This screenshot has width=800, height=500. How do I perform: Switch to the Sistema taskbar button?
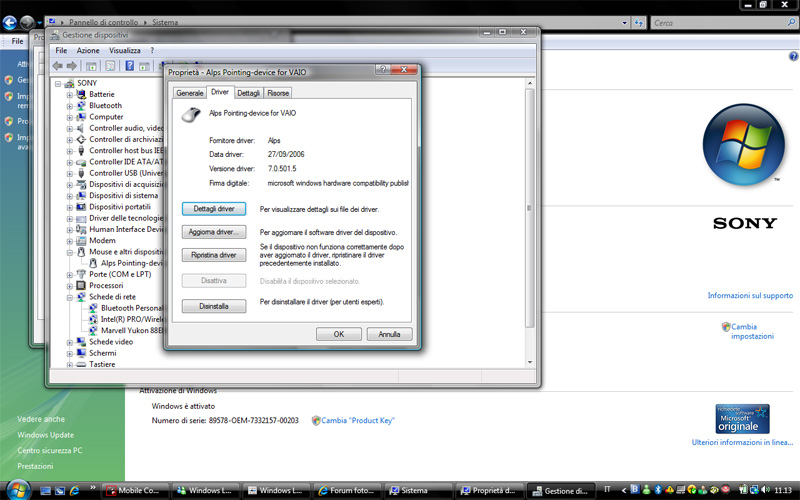418,491
